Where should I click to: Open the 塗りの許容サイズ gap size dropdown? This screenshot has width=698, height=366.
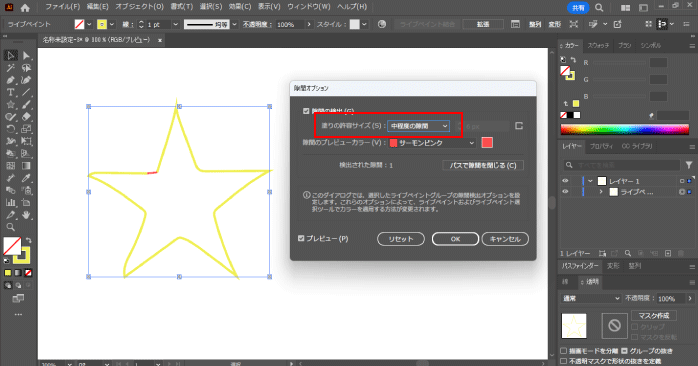coord(418,126)
